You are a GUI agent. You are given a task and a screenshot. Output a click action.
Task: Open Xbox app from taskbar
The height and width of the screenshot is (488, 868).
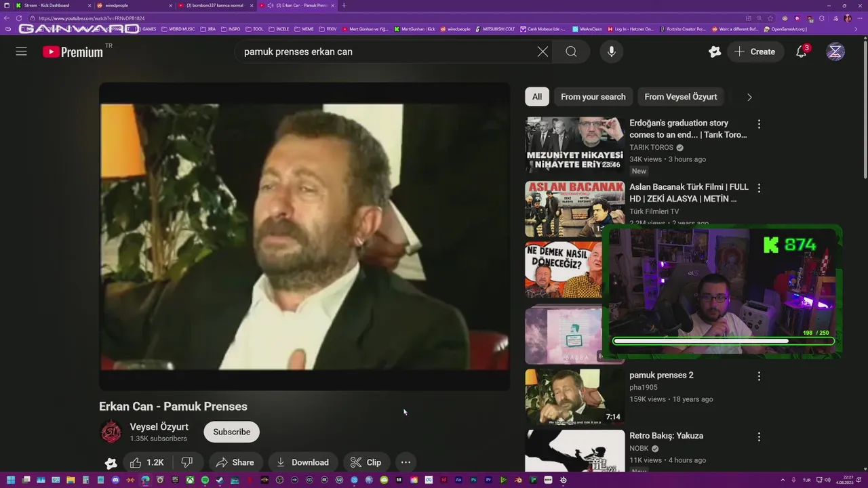[191, 480]
